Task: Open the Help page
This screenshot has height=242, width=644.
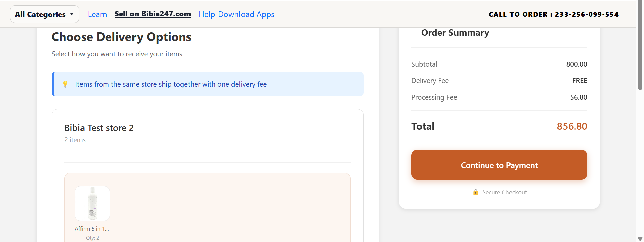Action: tap(207, 14)
